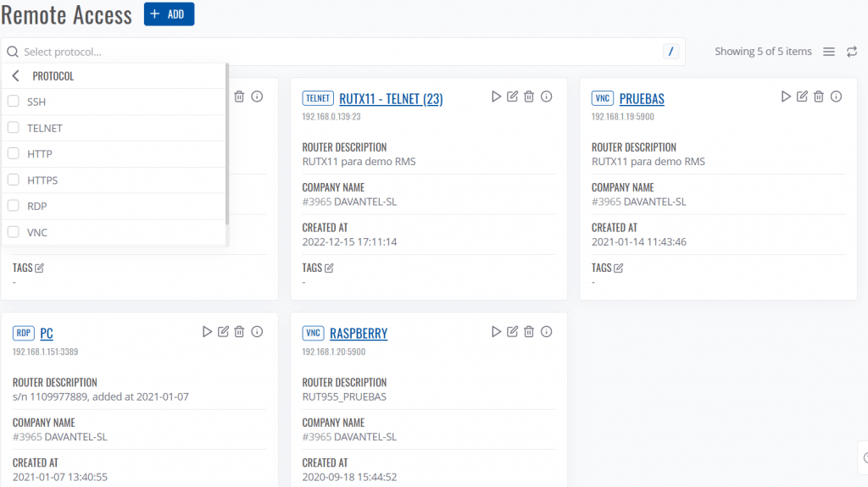
Task: Click the search magnifier icon
Action: (13, 52)
